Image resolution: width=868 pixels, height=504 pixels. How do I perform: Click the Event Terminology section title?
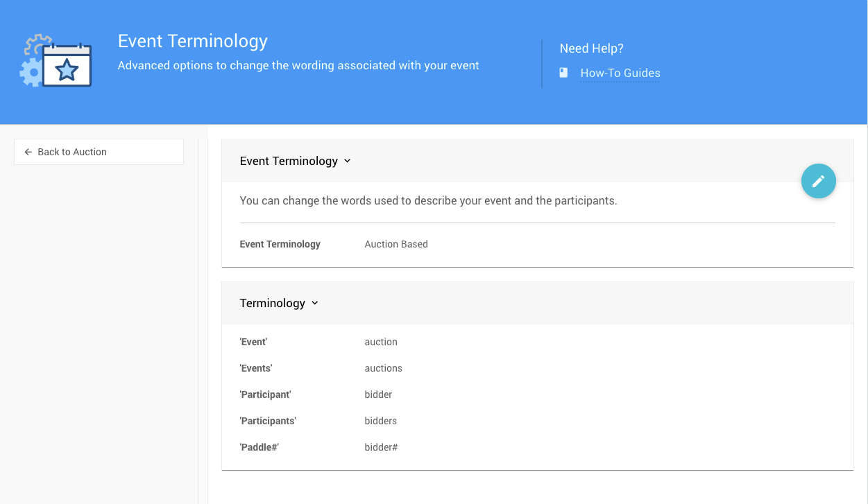(x=289, y=161)
